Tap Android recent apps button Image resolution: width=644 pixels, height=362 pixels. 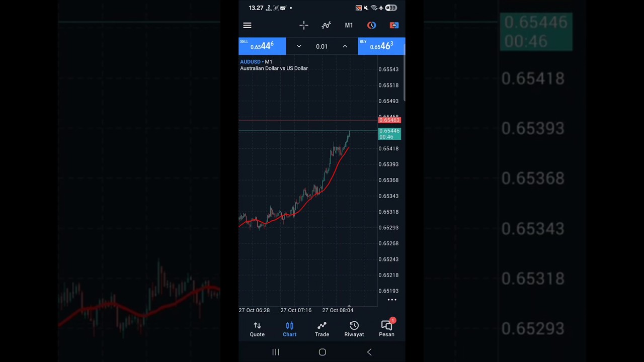coord(276,352)
